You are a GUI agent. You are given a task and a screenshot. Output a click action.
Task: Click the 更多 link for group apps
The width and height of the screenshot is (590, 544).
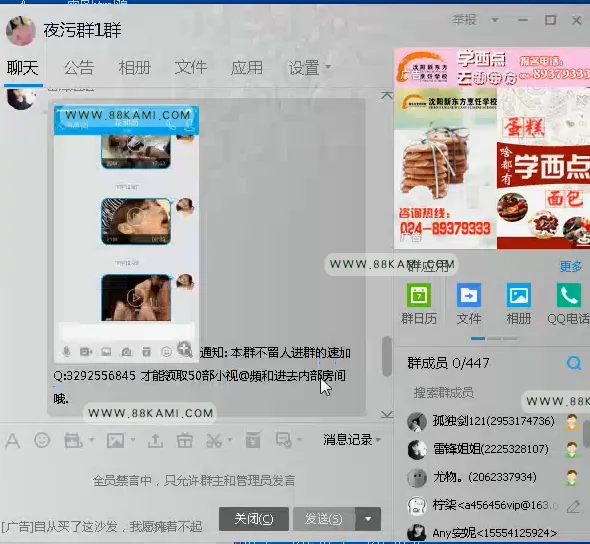coord(571,266)
